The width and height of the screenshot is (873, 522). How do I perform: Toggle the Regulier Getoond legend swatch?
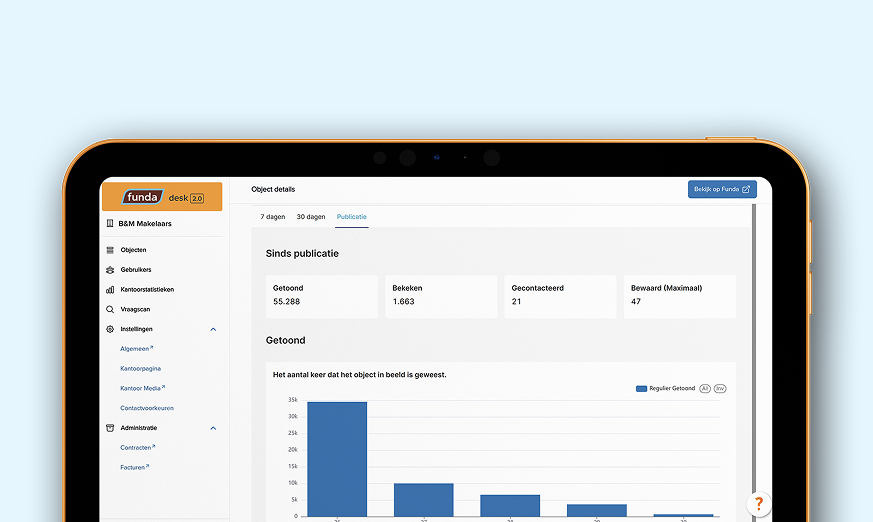click(641, 388)
